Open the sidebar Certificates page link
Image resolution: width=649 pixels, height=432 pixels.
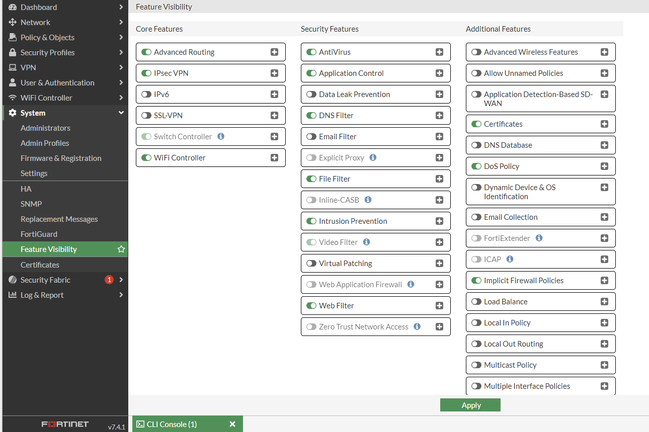tap(40, 264)
